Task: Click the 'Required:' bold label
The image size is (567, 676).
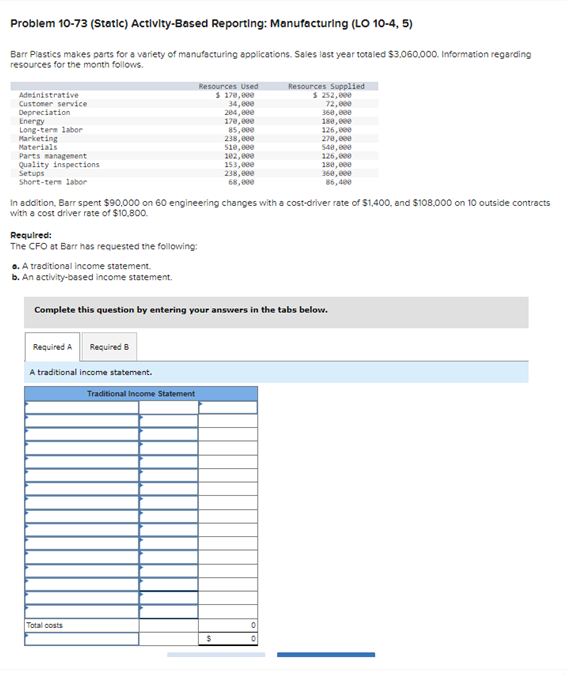Action: (x=31, y=235)
